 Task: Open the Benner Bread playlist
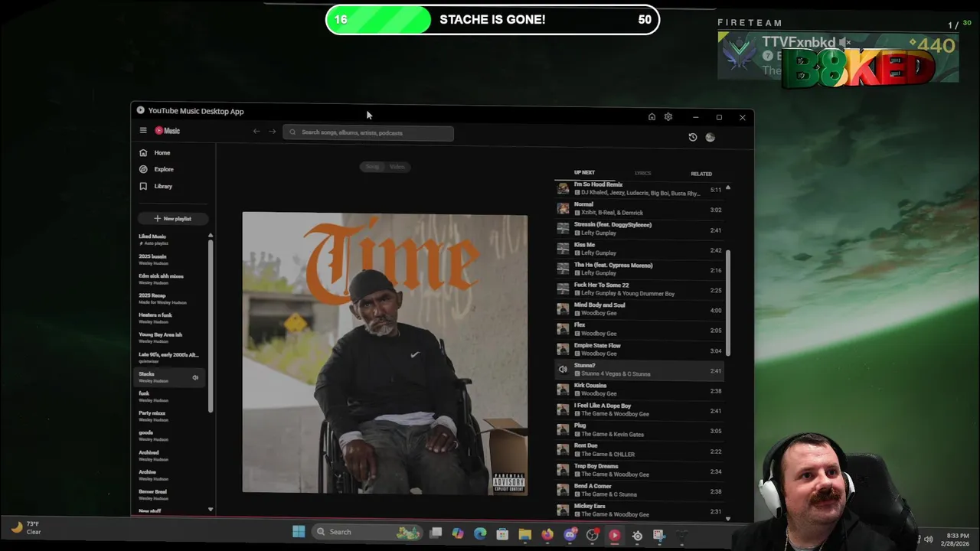pyautogui.click(x=170, y=494)
